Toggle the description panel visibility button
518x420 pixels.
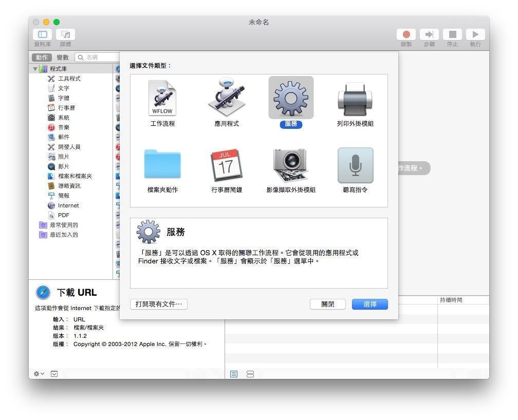[54, 374]
